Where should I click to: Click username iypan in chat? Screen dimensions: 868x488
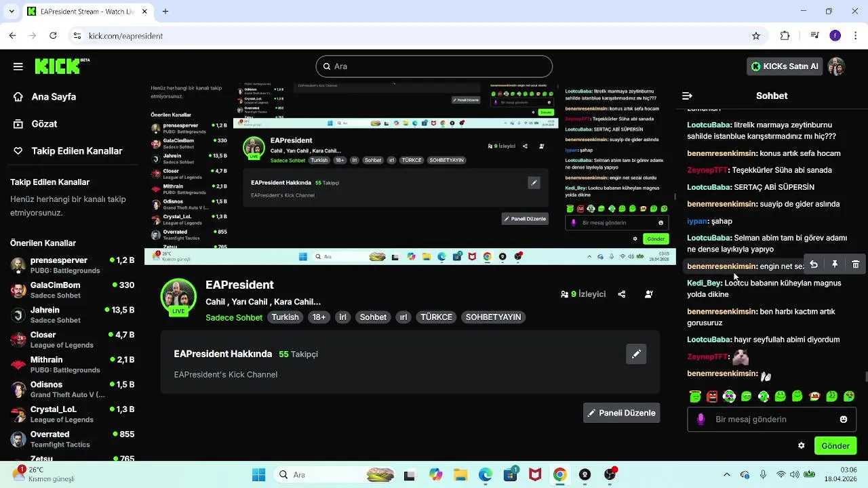click(x=697, y=221)
